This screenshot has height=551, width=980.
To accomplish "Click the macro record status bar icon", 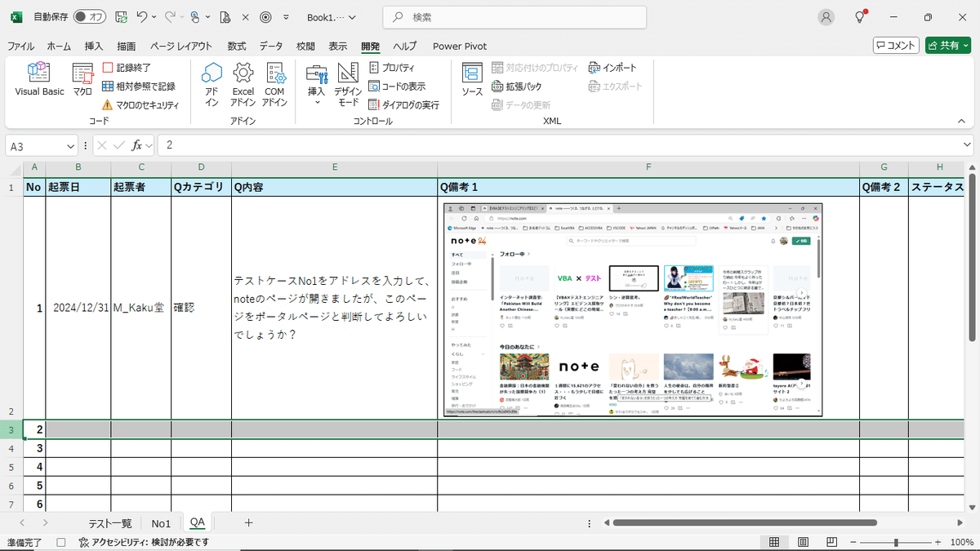I will (x=61, y=542).
